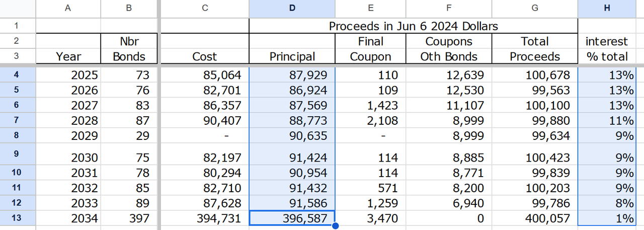Click Cost value 394,731

tap(204, 218)
